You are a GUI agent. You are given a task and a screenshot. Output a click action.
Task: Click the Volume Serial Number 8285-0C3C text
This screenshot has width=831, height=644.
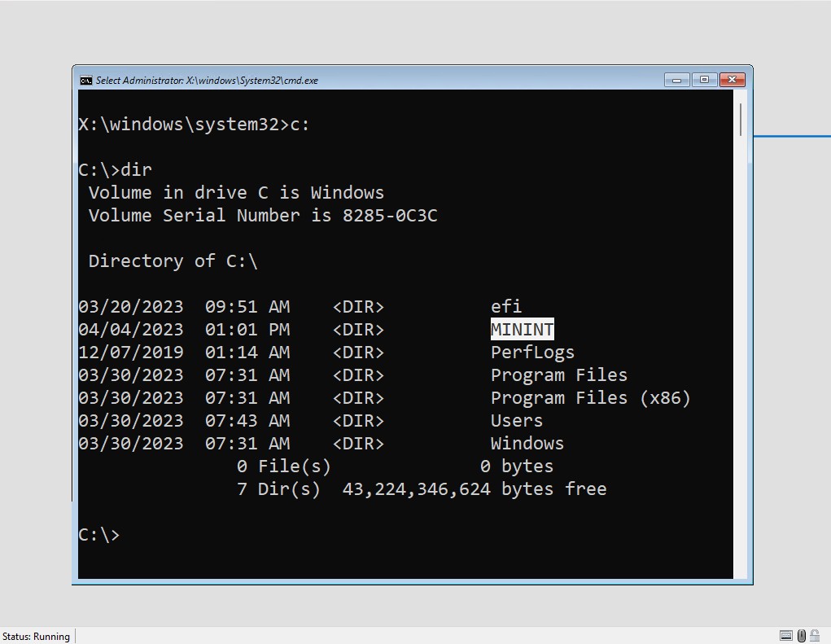(x=263, y=216)
